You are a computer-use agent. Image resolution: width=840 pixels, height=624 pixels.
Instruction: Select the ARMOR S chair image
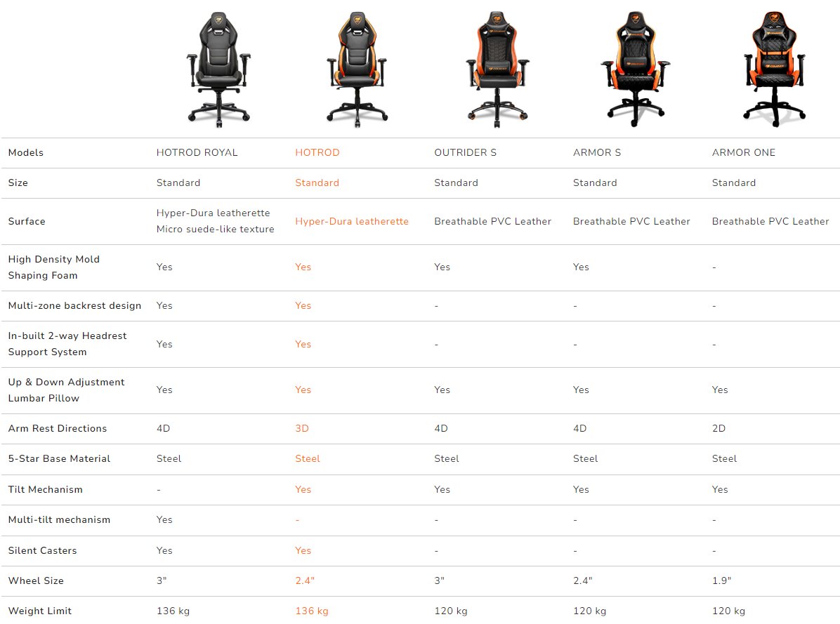click(634, 69)
